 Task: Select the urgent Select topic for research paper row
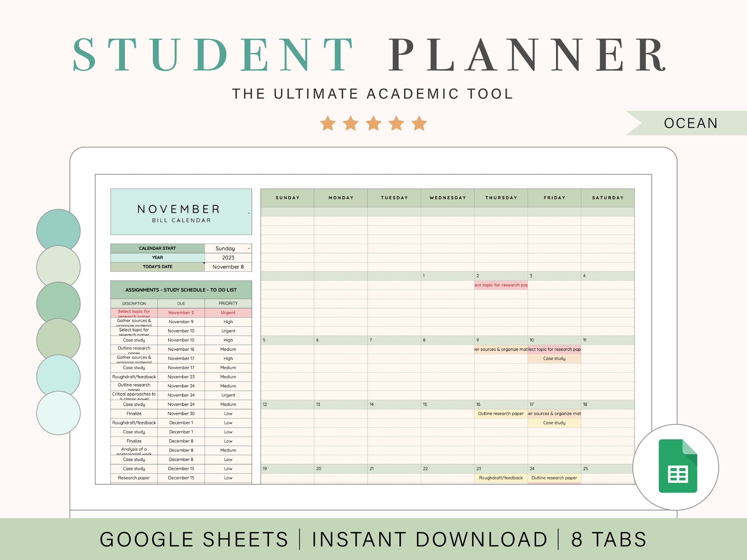pyautogui.click(x=134, y=312)
